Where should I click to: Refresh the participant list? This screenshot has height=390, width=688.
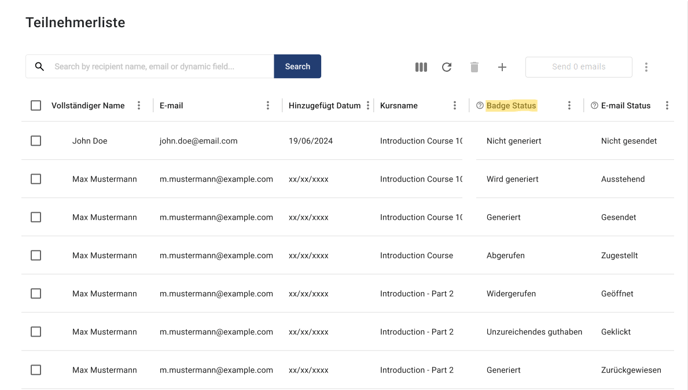coord(447,67)
